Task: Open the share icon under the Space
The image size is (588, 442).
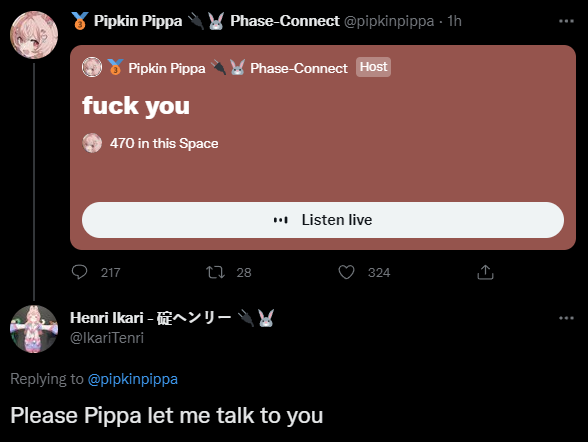Action: click(485, 272)
